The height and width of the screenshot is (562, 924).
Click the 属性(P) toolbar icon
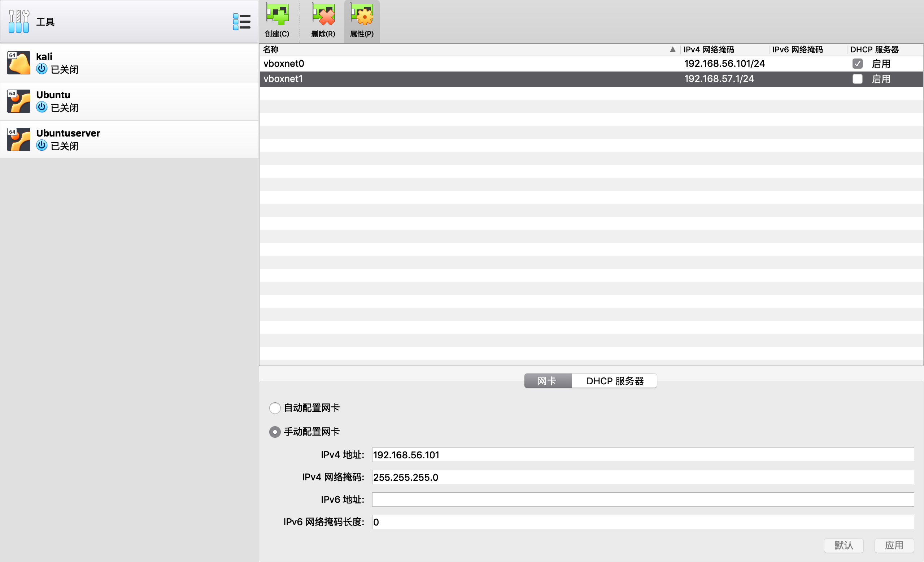point(361,21)
